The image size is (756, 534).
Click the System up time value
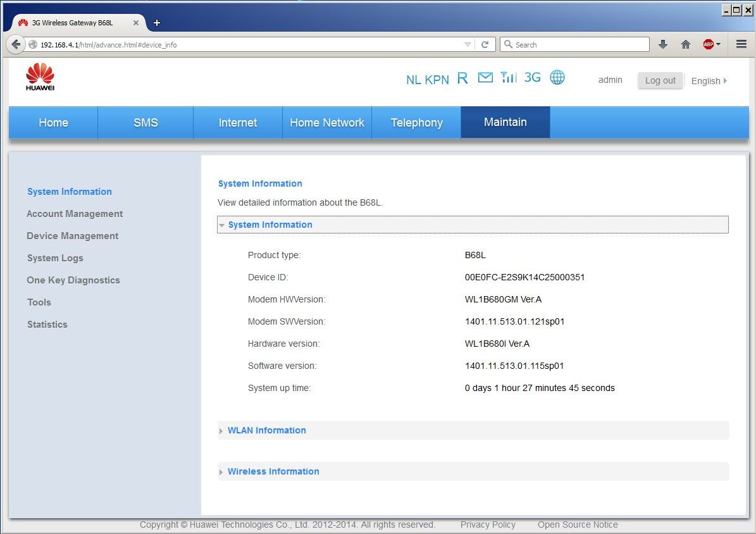pos(540,388)
